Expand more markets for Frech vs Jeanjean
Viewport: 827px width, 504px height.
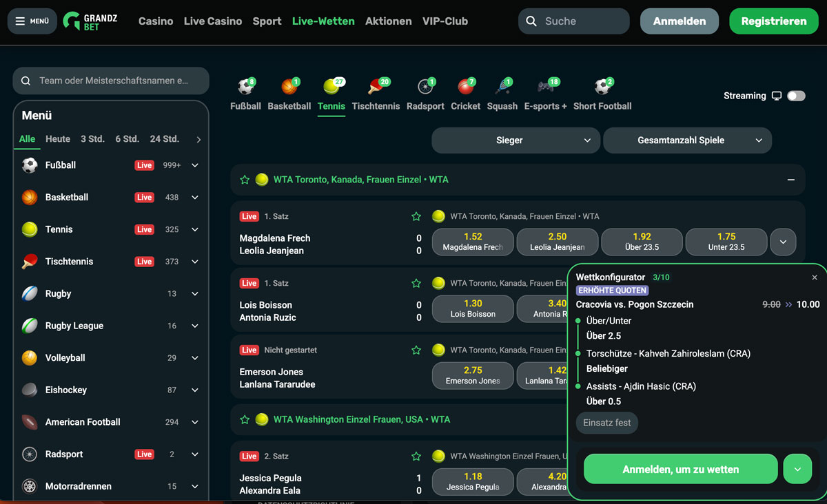click(x=783, y=242)
